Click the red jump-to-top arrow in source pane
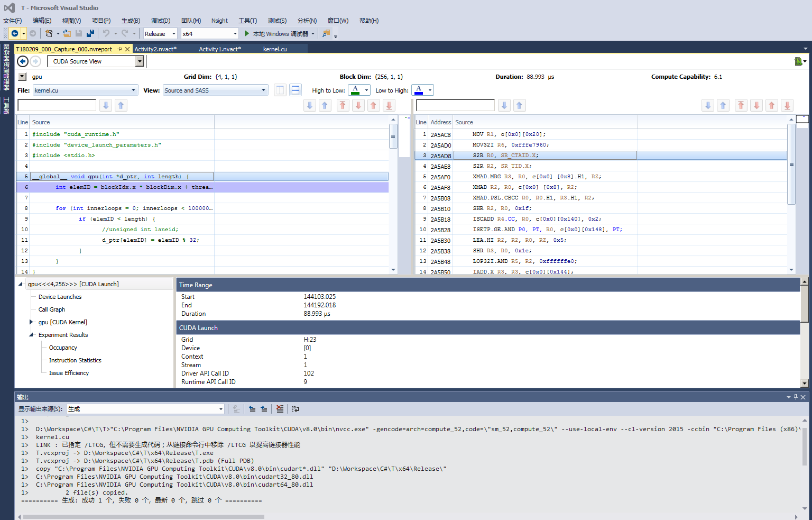Image resolution: width=812 pixels, height=520 pixels. point(343,105)
